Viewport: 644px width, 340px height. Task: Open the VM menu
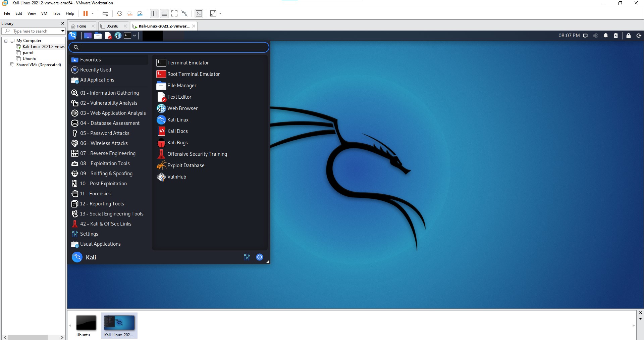coord(44,13)
